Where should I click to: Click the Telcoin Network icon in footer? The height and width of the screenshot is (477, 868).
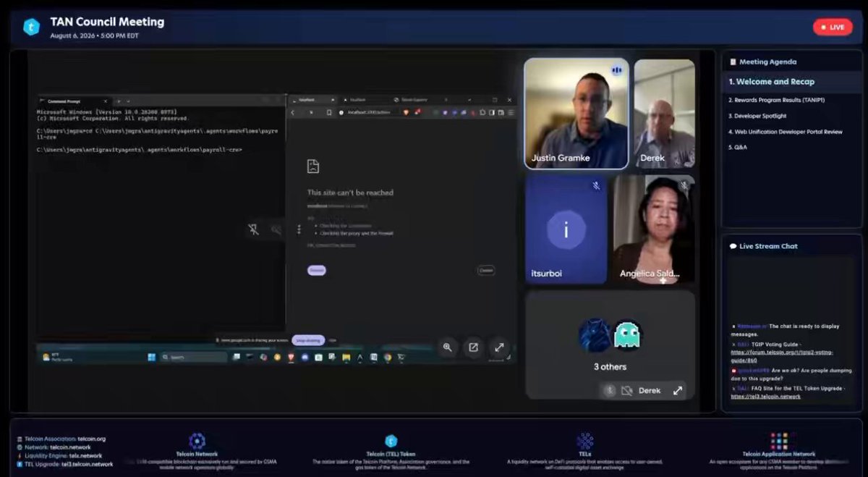(x=197, y=441)
